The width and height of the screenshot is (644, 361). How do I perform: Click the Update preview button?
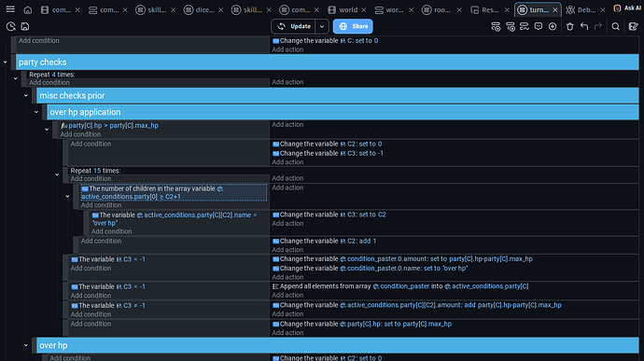coord(294,26)
